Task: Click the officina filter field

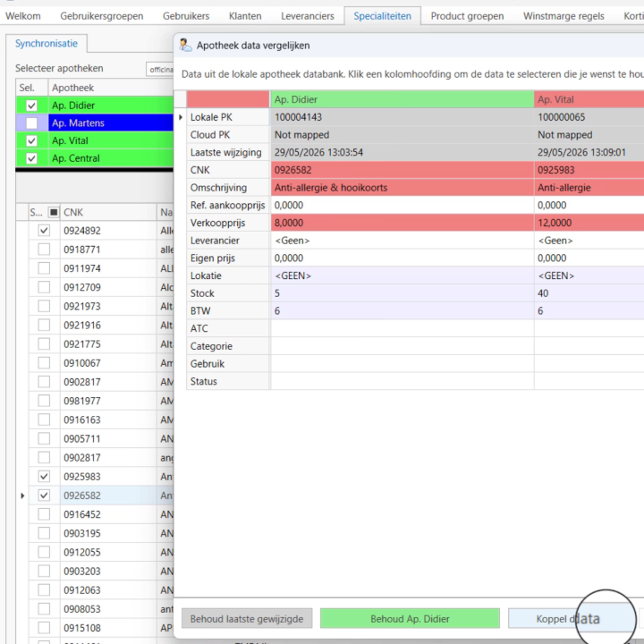Action: click(160, 70)
